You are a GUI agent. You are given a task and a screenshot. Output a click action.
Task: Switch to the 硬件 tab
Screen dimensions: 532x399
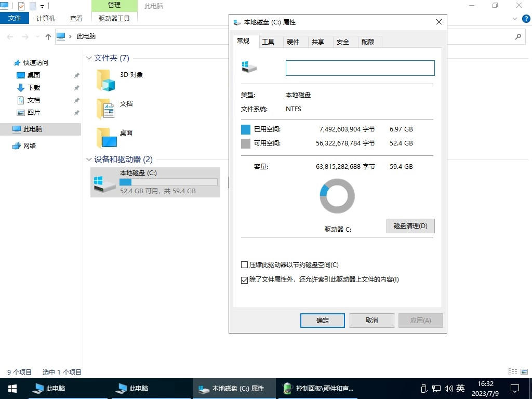(294, 41)
